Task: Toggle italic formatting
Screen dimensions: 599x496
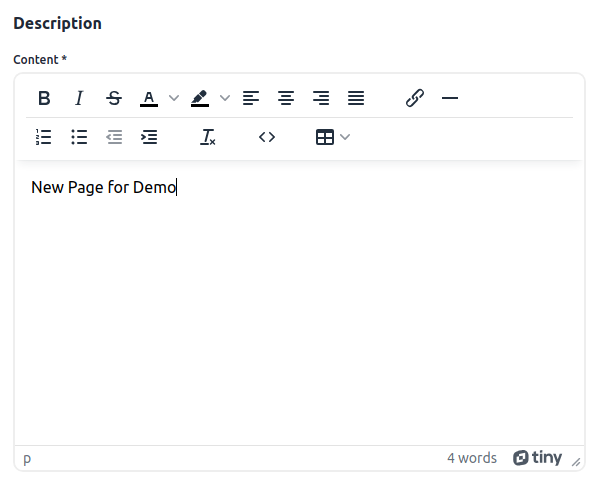Action: [x=79, y=98]
